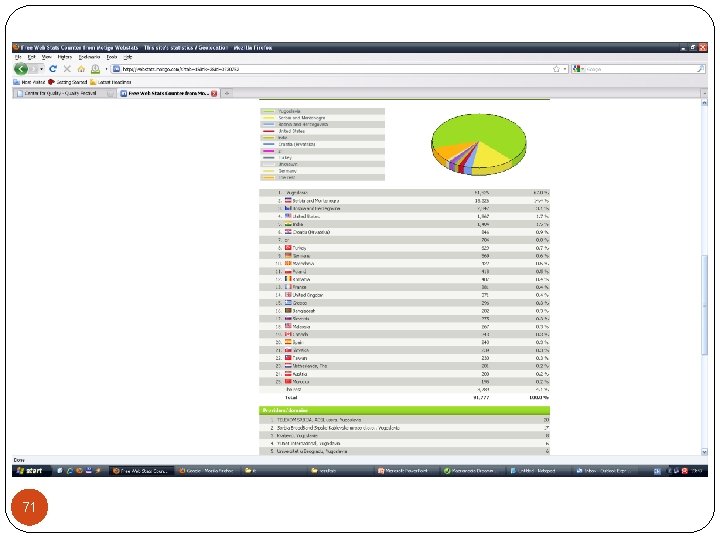This screenshot has width=720, height=540.
Task: Open the back/forward history dropdown arrow
Action: pos(41,69)
